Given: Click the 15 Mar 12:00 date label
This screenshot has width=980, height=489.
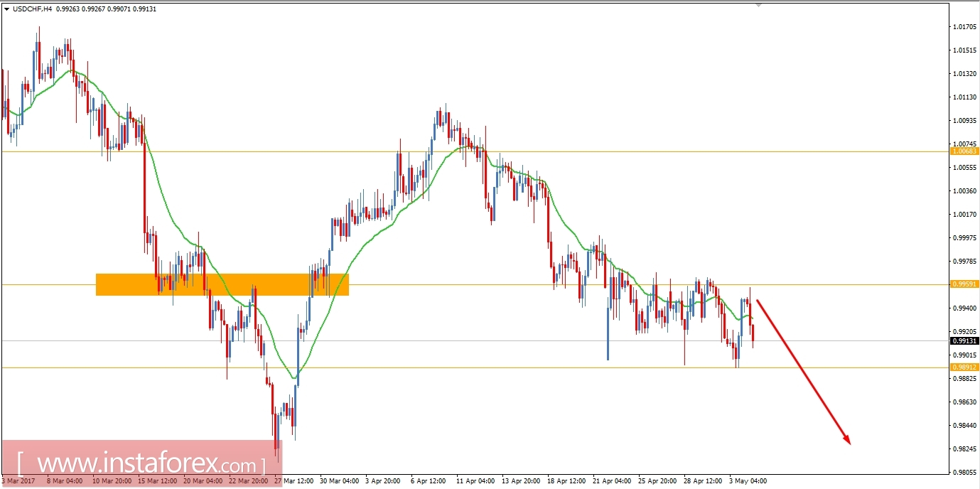Looking at the screenshot, I should (158, 481).
